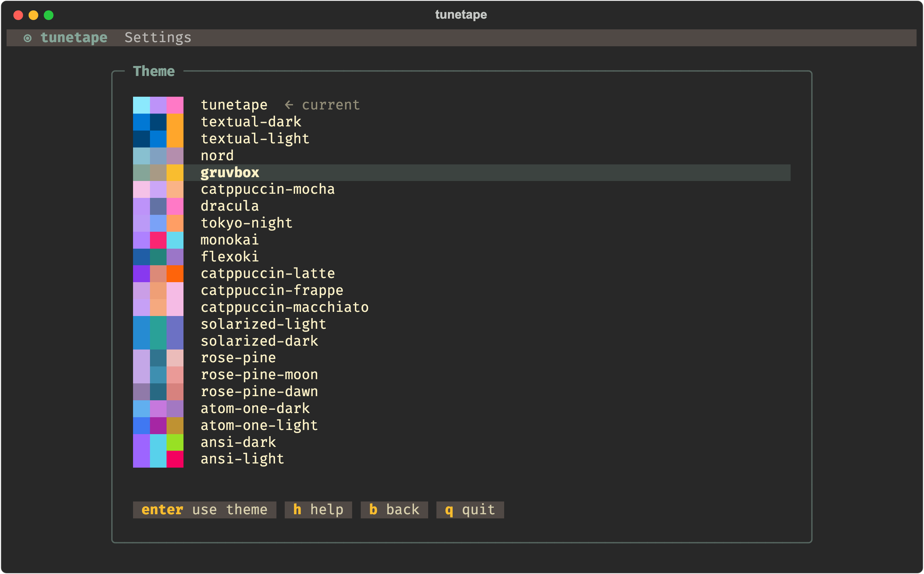Click the tunetape logo icon in header
This screenshot has height=574, width=924.
pos(27,38)
